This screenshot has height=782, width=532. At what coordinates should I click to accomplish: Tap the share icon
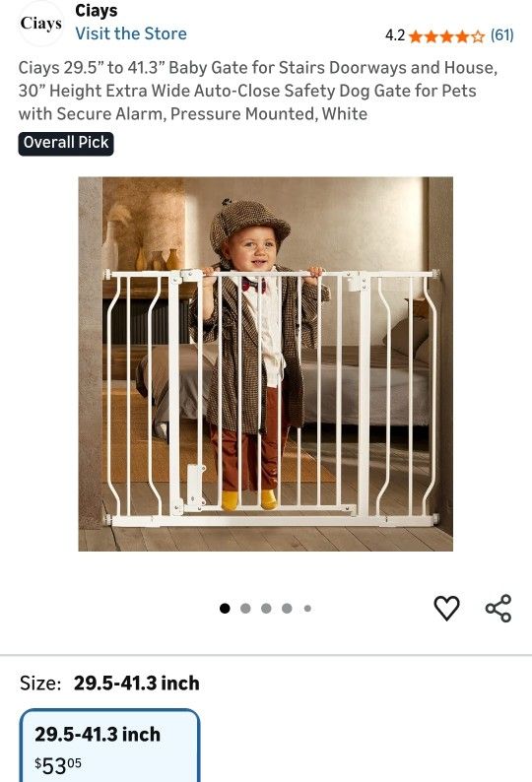pyautogui.click(x=499, y=608)
